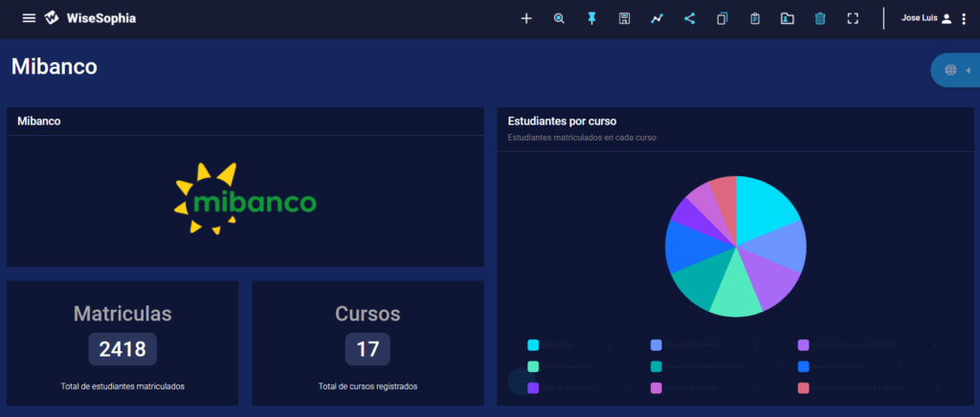The image size is (980, 417).
Task: Click 'Estudiantes matriculados en cada curso' subtitle
Action: pyautogui.click(x=582, y=138)
